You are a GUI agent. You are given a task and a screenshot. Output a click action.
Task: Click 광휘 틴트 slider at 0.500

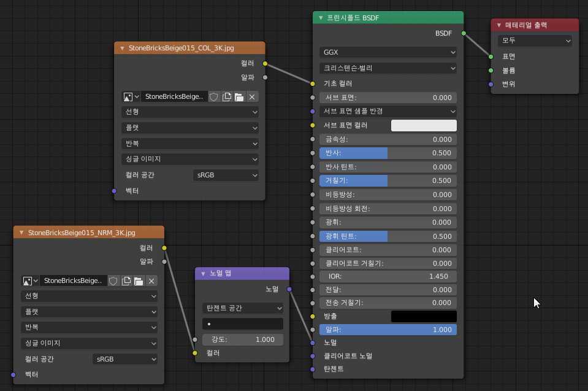tap(388, 236)
